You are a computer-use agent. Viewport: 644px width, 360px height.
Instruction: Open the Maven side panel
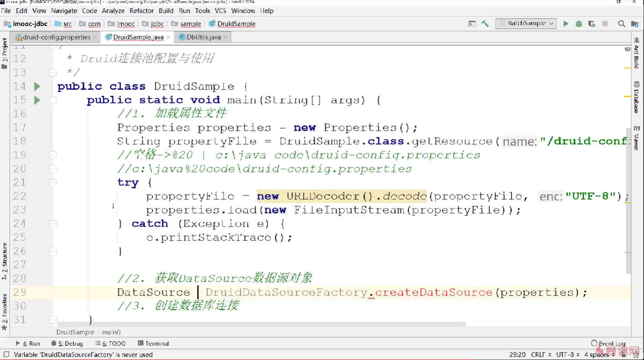pos(637,138)
